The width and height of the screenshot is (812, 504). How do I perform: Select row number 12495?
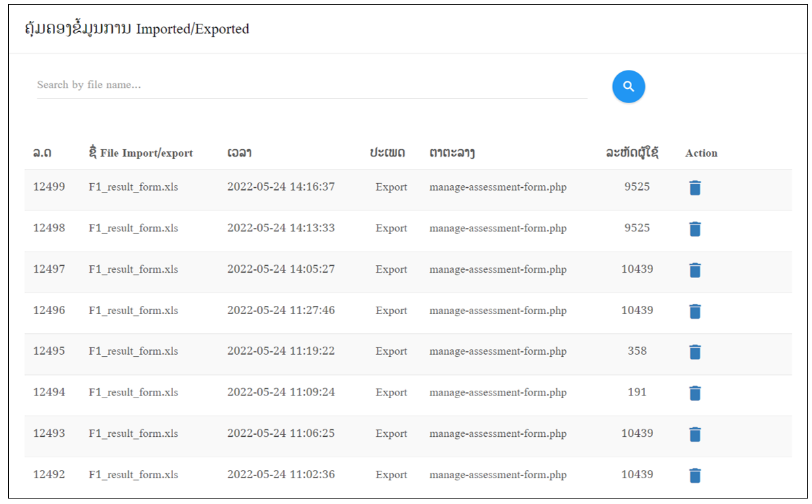tap(49, 351)
